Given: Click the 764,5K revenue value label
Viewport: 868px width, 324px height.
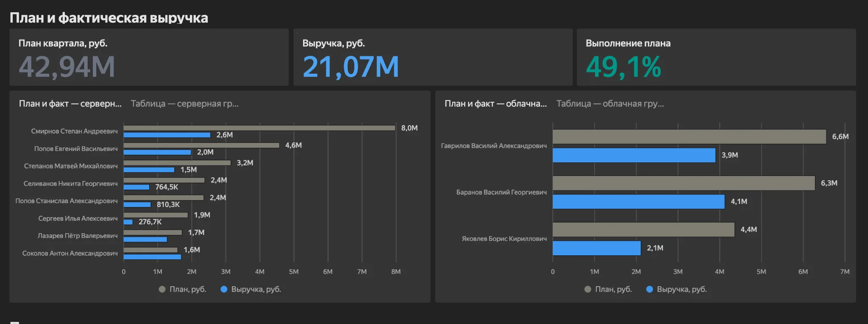Looking at the screenshot, I should [x=167, y=187].
